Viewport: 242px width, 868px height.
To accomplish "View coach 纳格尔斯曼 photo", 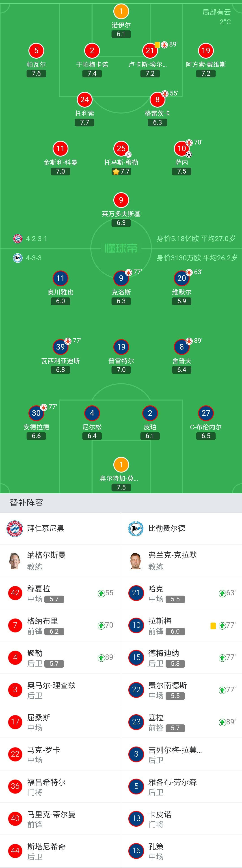I will [x=15, y=561].
